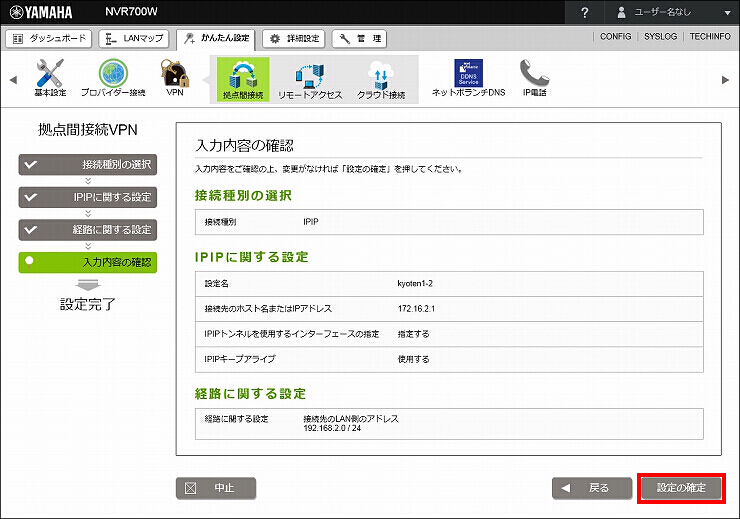Click the kyoten1-2 setting name value
Screen dimensions: 740x519
(415, 284)
